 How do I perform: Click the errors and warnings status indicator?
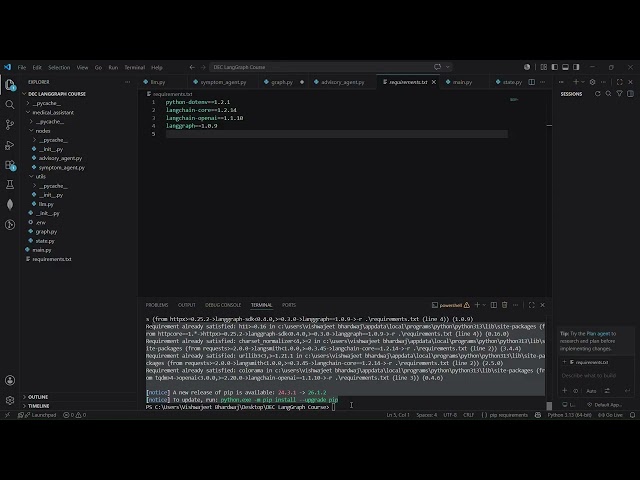pyautogui.click(x=75, y=415)
